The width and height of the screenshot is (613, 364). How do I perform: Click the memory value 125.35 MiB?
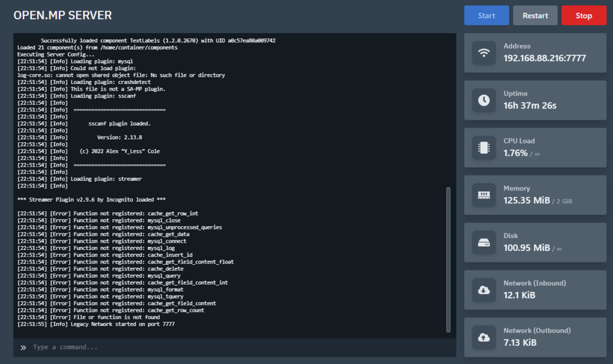coord(527,200)
